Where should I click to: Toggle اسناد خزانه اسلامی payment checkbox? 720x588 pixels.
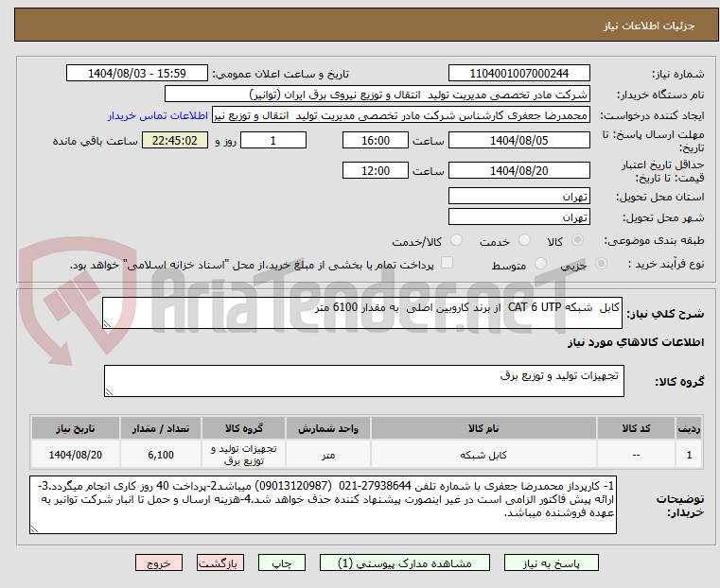(x=447, y=263)
